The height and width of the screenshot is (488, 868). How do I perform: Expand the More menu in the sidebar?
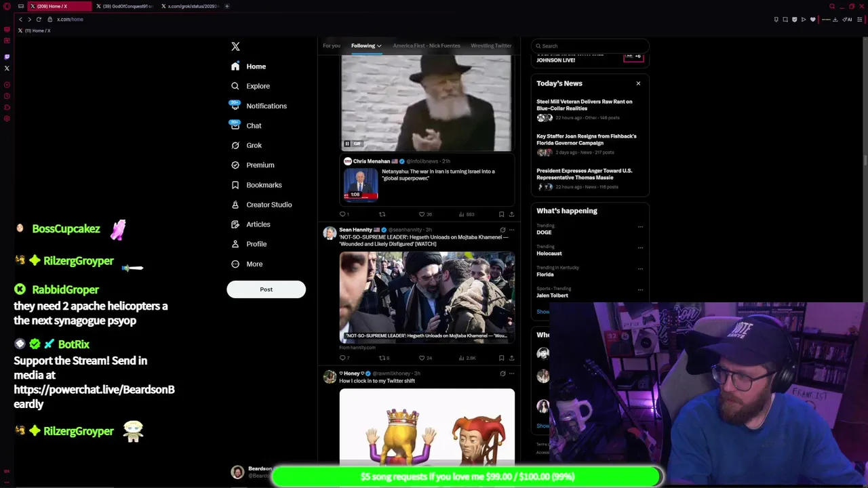[x=247, y=264]
